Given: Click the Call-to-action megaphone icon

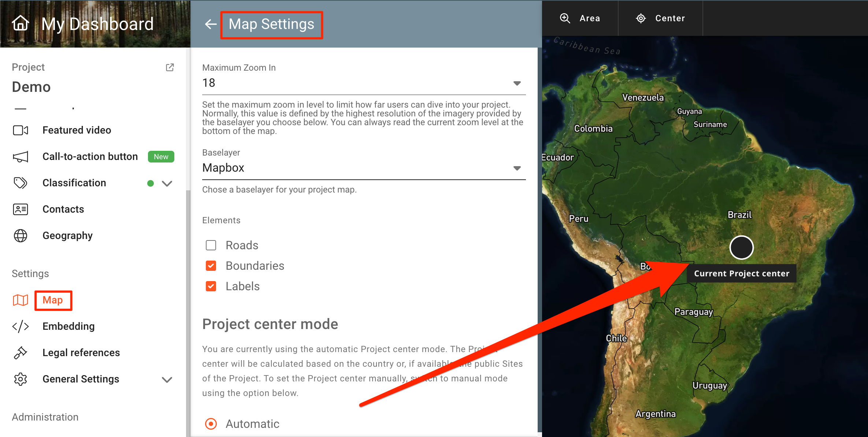Looking at the screenshot, I should coord(21,157).
